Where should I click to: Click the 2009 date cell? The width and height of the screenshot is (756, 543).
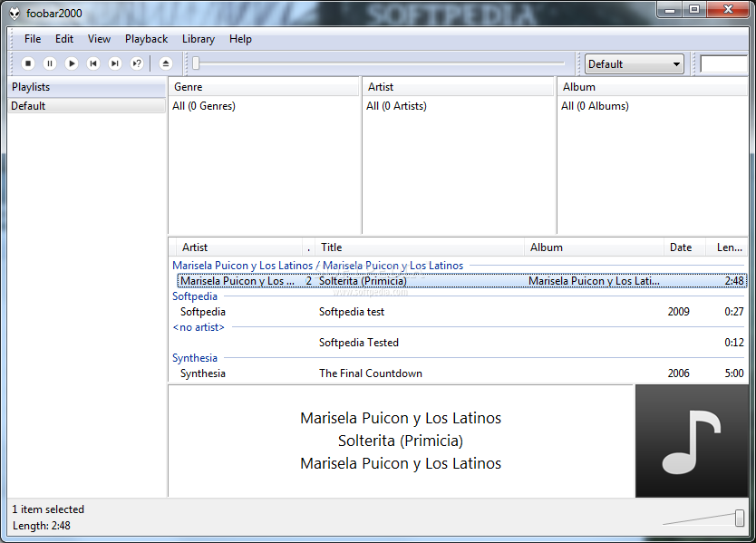point(678,312)
